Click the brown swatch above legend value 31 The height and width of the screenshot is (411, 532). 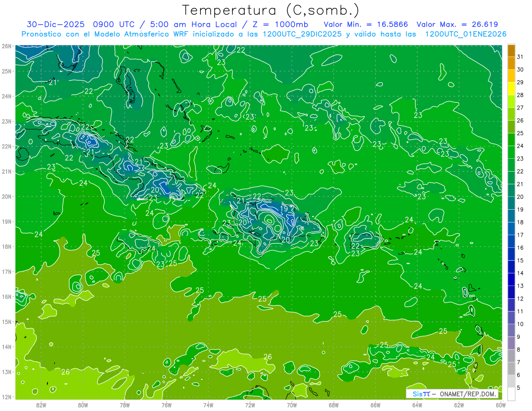[511, 51]
